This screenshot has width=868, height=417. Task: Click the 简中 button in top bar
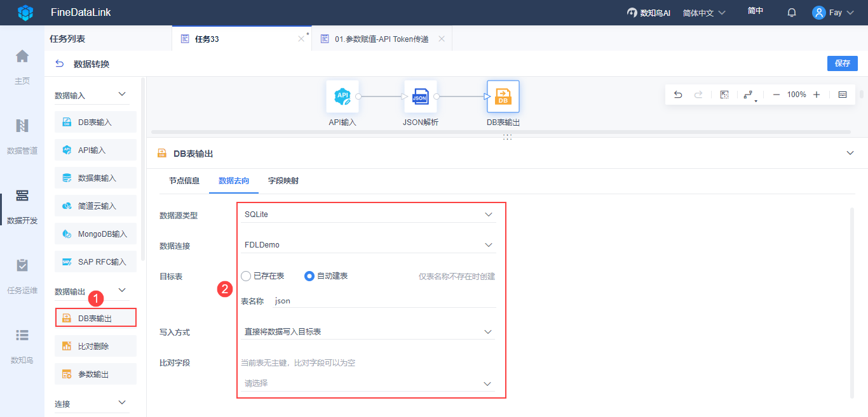point(756,11)
